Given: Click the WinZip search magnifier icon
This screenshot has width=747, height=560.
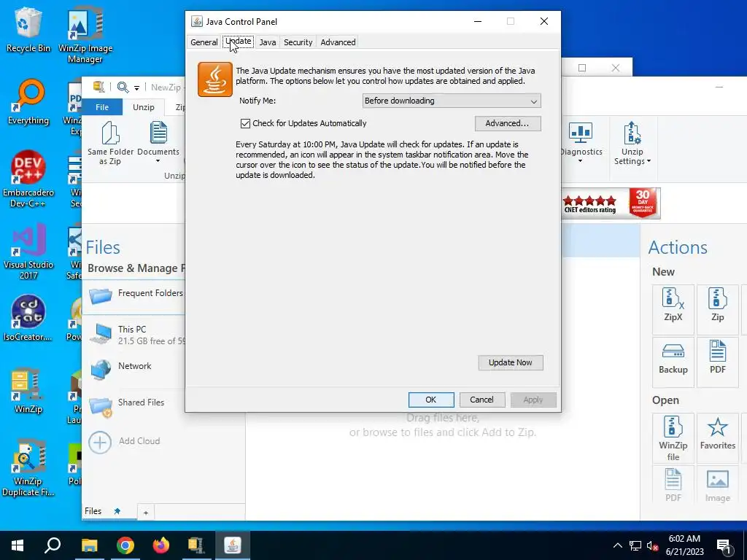Looking at the screenshot, I should click(x=123, y=87).
